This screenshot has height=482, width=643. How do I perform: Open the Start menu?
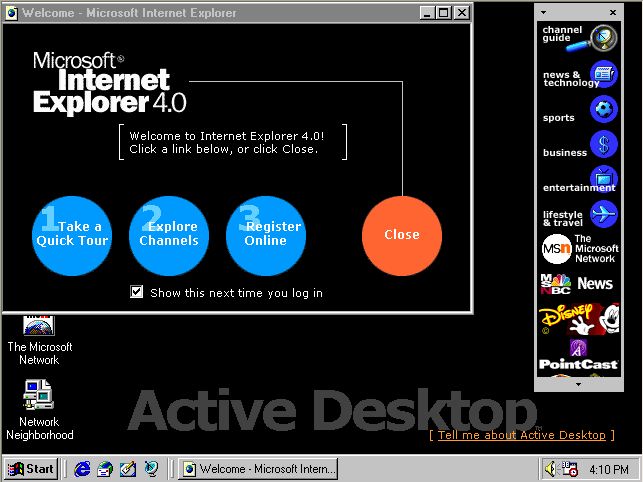coord(31,468)
